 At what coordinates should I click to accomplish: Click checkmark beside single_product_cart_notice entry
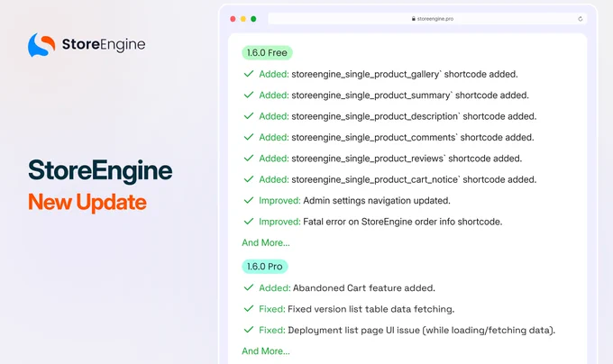(249, 179)
